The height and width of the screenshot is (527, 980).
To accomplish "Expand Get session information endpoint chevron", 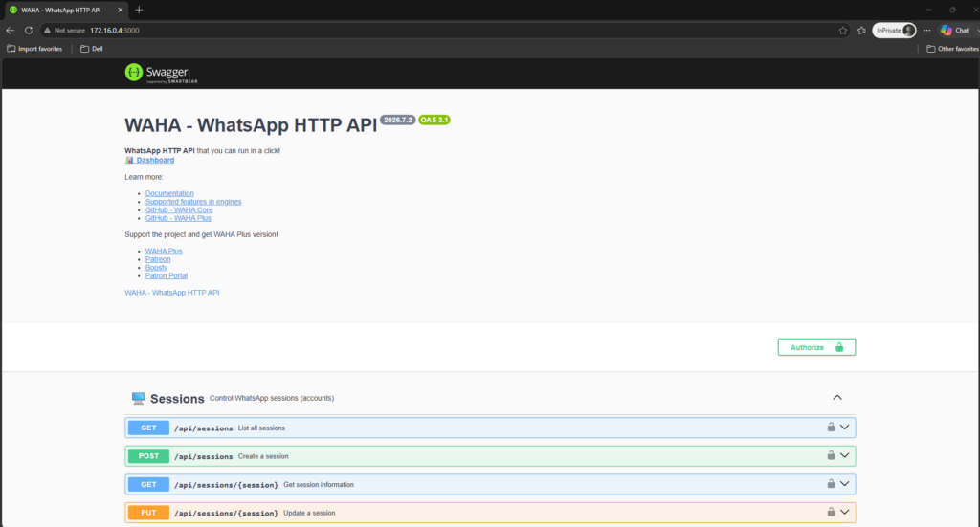I will click(844, 484).
